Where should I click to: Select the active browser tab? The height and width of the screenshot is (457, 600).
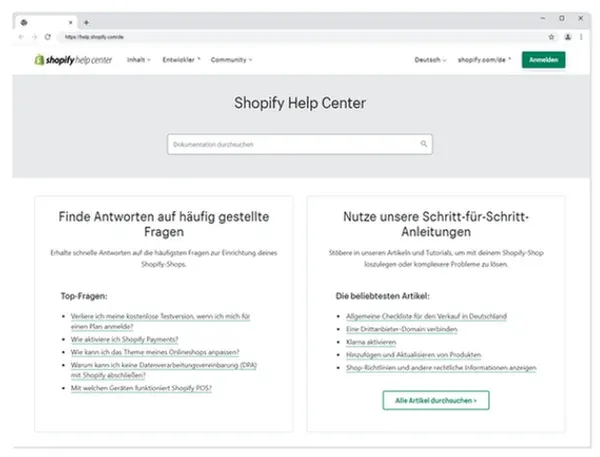point(46,23)
